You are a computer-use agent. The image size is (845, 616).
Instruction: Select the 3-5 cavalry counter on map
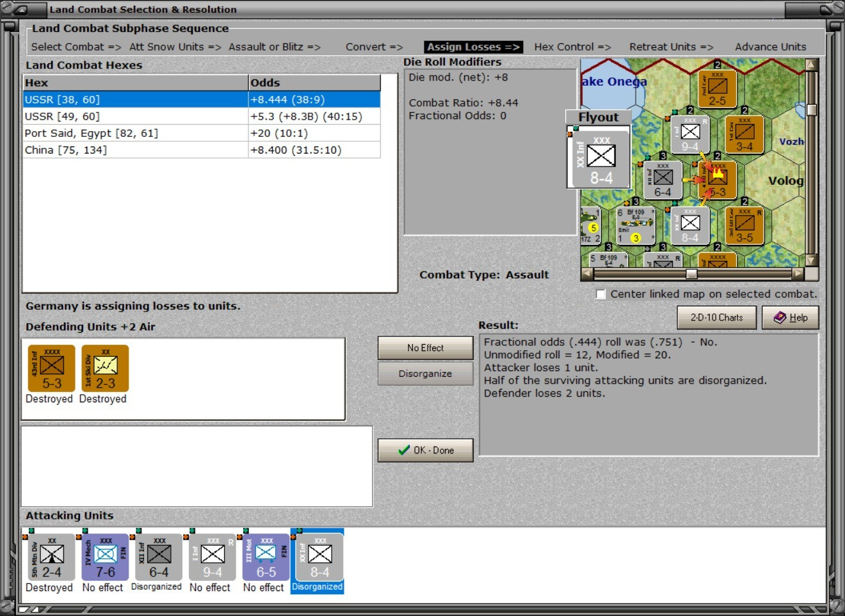click(744, 226)
